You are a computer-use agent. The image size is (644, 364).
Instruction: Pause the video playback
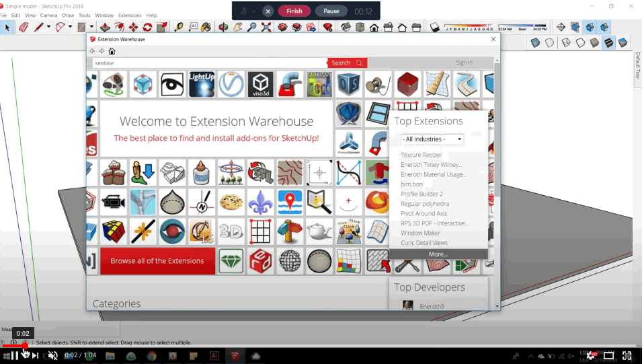[13, 355]
